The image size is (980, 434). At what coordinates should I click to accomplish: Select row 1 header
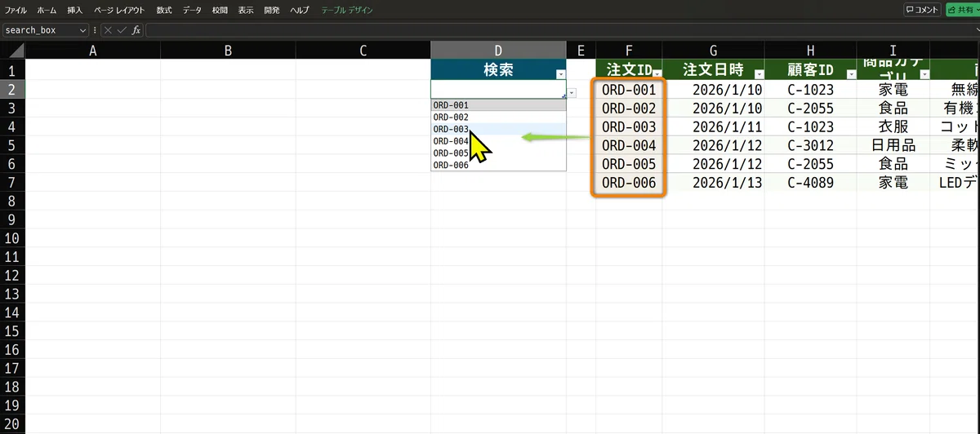point(13,70)
